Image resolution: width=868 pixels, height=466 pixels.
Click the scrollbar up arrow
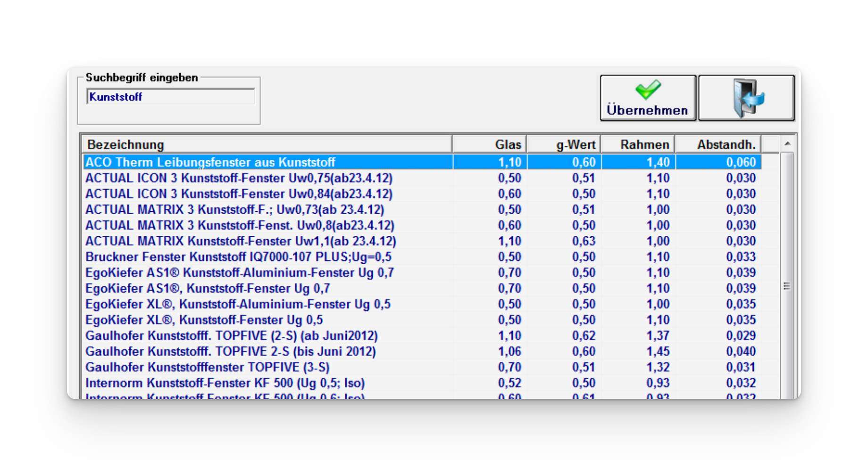(787, 143)
